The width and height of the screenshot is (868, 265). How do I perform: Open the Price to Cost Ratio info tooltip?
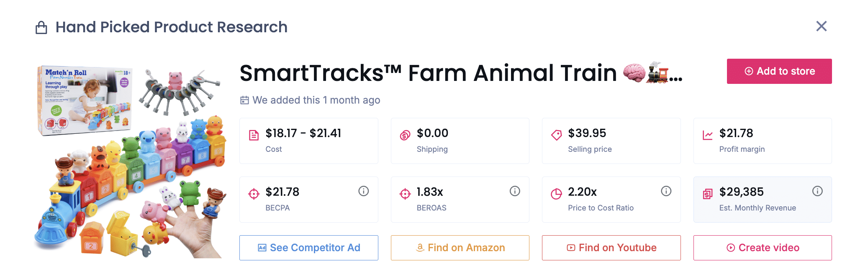666,191
